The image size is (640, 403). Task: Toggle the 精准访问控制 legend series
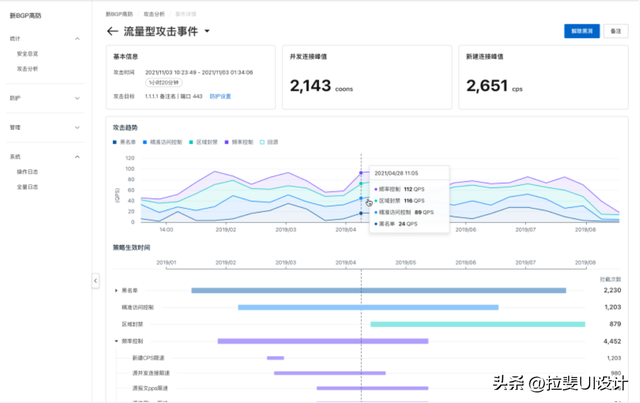pos(162,142)
